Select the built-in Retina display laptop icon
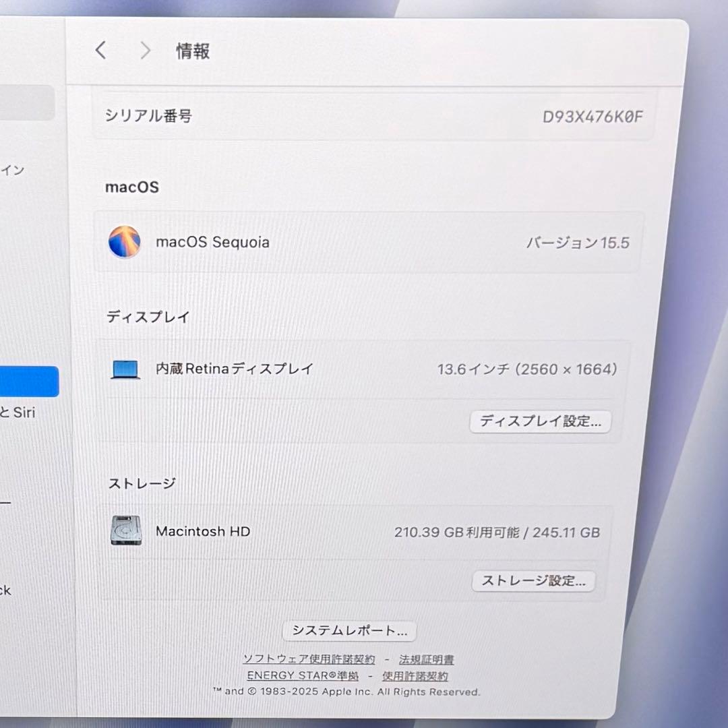The image size is (728, 728). (125, 369)
